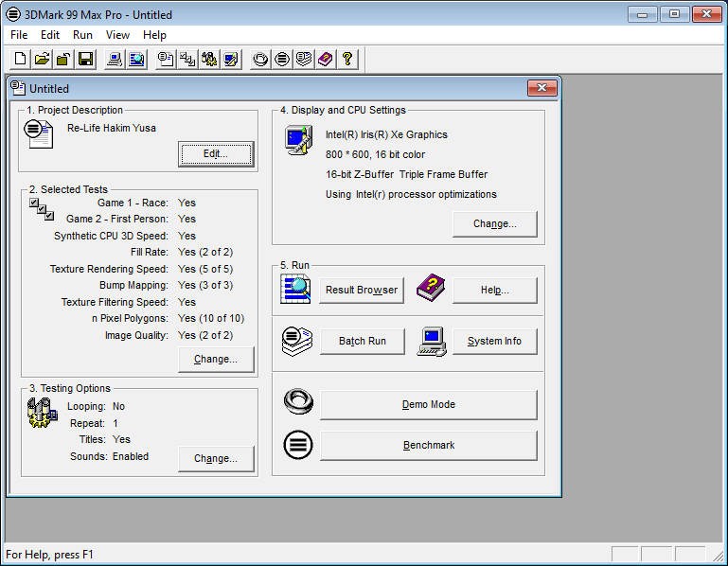This screenshot has width=728, height=566.
Task: Open the File menu
Action: pos(19,35)
